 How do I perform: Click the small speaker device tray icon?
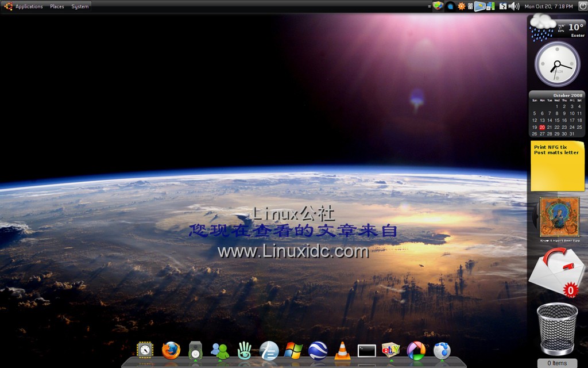[470, 6]
